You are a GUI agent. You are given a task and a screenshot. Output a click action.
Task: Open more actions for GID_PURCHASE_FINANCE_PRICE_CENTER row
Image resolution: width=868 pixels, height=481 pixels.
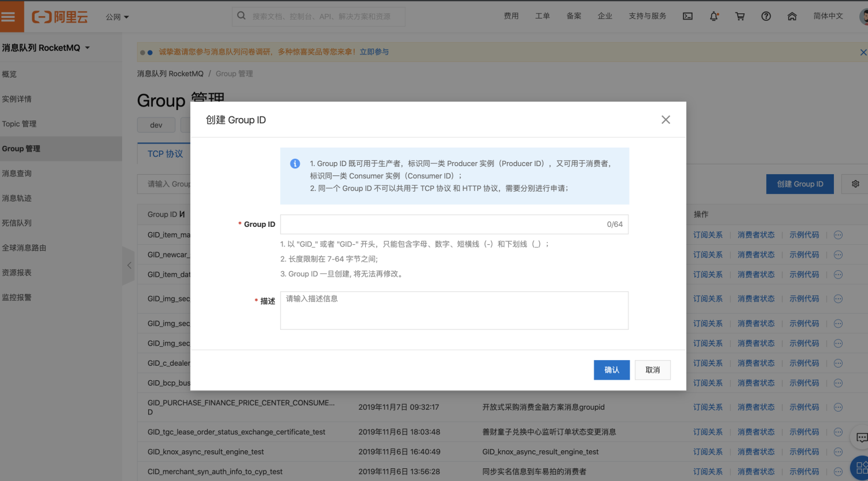pos(838,407)
